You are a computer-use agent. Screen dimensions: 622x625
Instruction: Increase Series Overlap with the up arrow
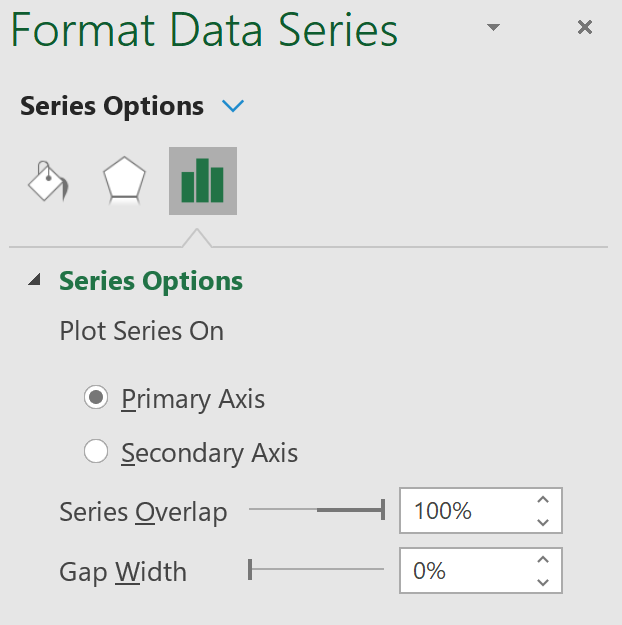point(543,499)
